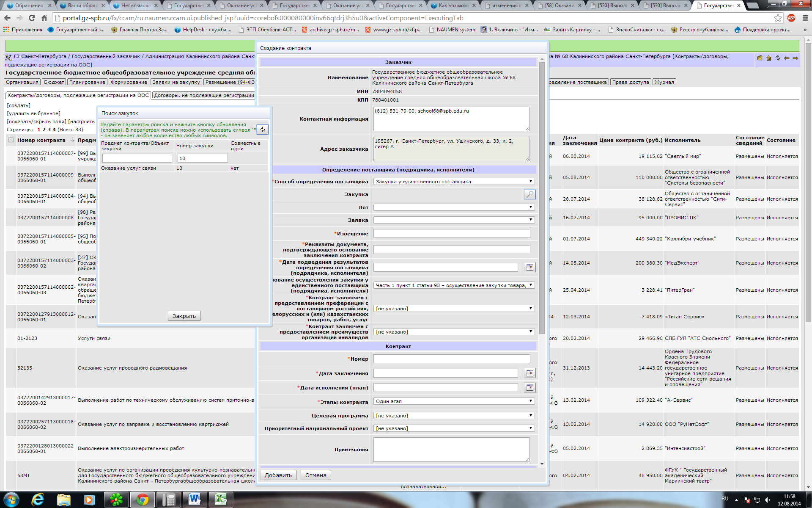Bookmark this page with star icon

pyautogui.click(x=778, y=18)
